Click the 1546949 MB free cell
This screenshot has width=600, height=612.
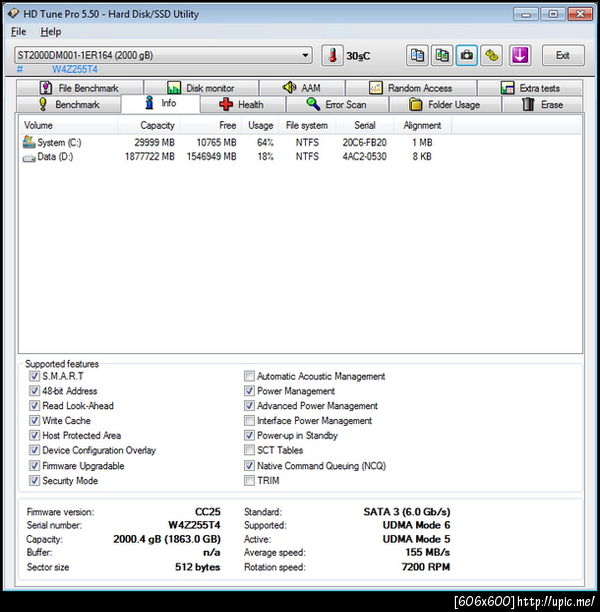coord(211,157)
